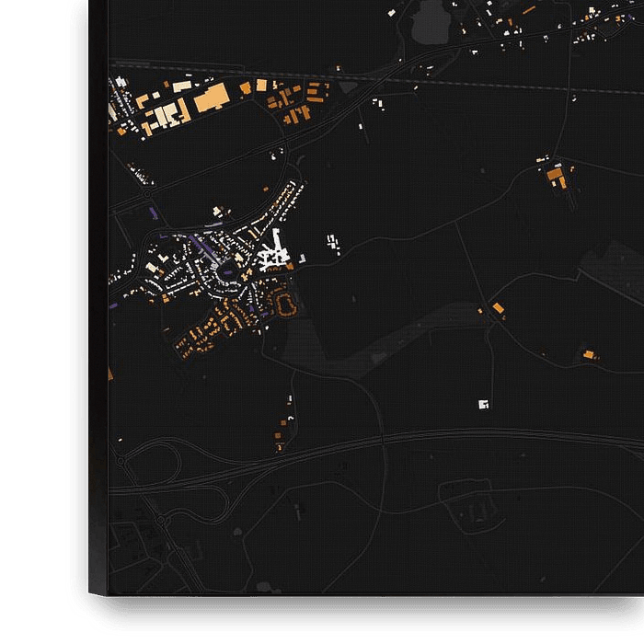Click the orange building beside the eastern road junction
The height and width of the screenshot is (644, 644).
(498, 308)
